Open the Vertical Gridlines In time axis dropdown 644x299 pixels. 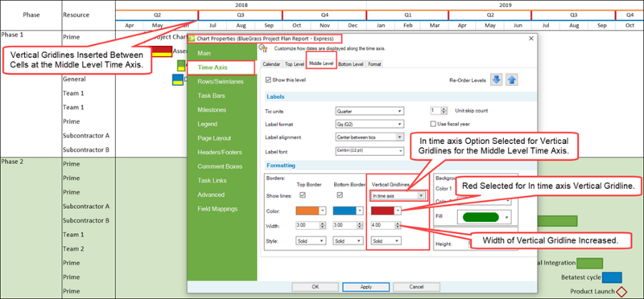click(x=398, y=196)
